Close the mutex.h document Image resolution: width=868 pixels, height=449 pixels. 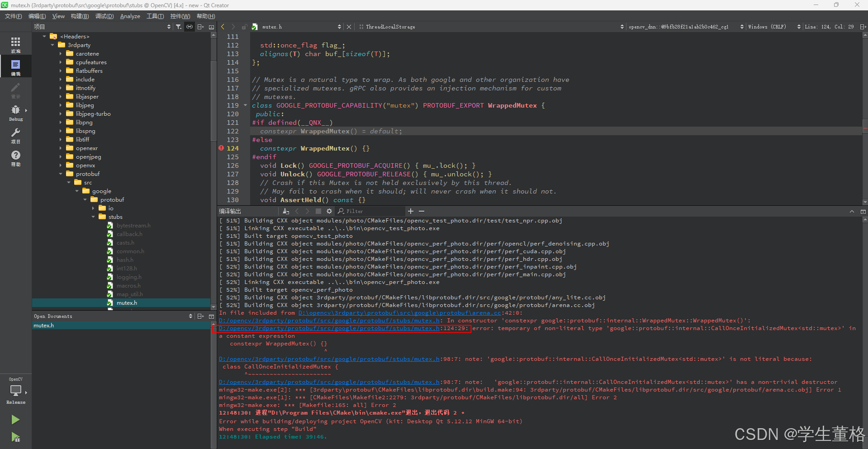pyautogui.click(x=349, y=27)
